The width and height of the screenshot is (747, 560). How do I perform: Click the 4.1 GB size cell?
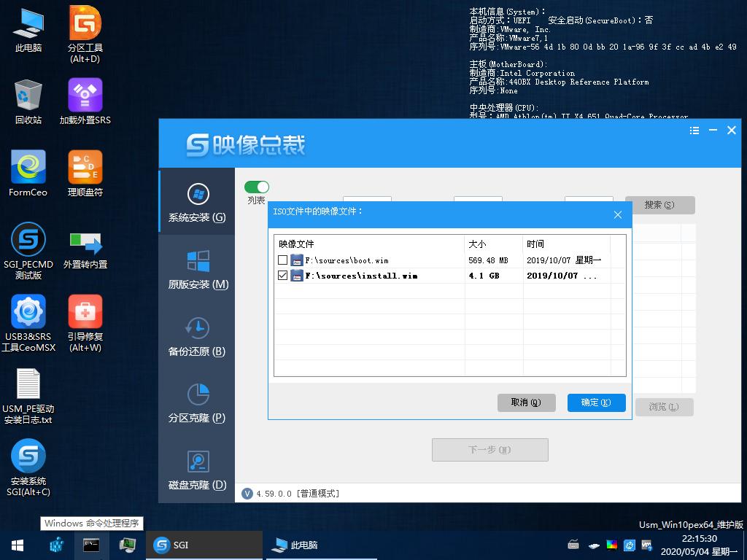click(x=484, y=276)
